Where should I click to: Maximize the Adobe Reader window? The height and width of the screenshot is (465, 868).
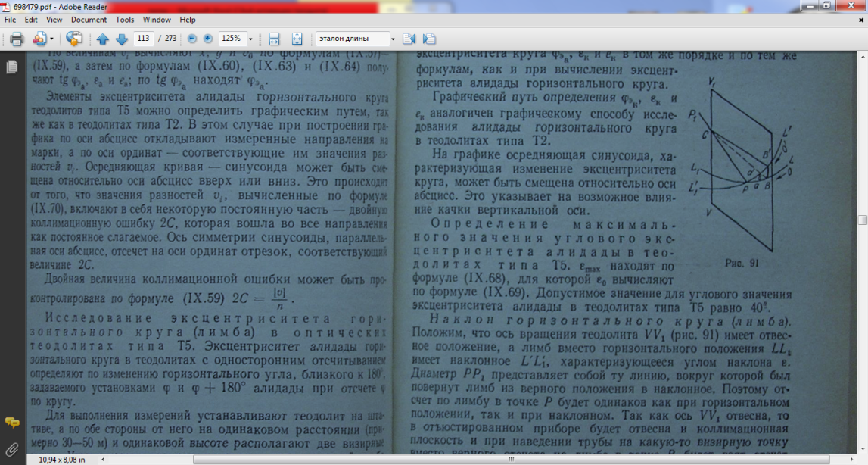point(826,5)
